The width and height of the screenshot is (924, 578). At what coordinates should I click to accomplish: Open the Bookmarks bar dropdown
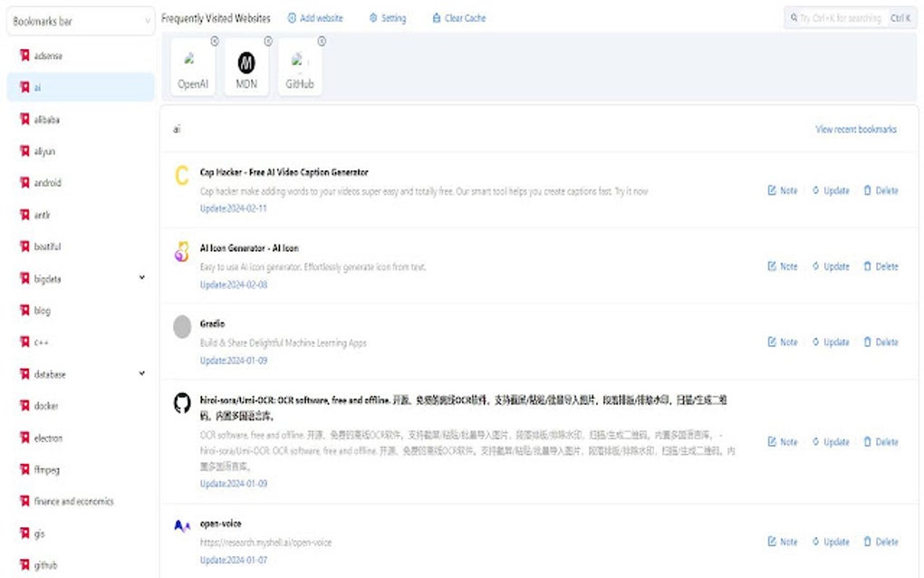coord(81,21)
